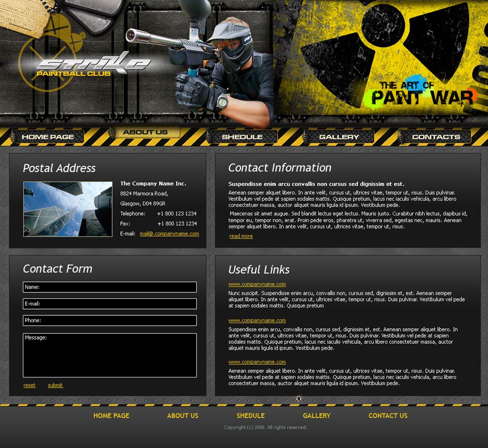The width and height of the screenshot is (488, 448).
Task: Click the mail@.companyname.com email link
Action: [169, 234]
